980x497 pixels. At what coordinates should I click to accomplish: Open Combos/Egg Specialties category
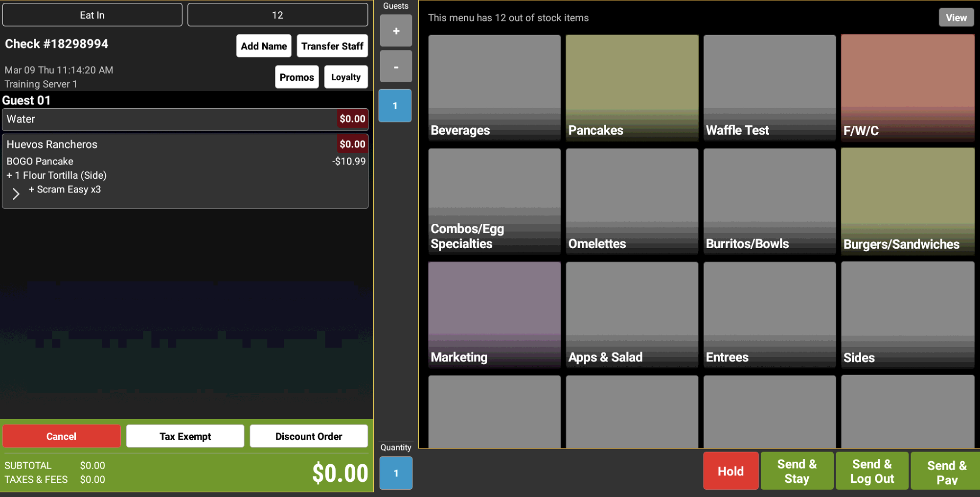[494, 201]
